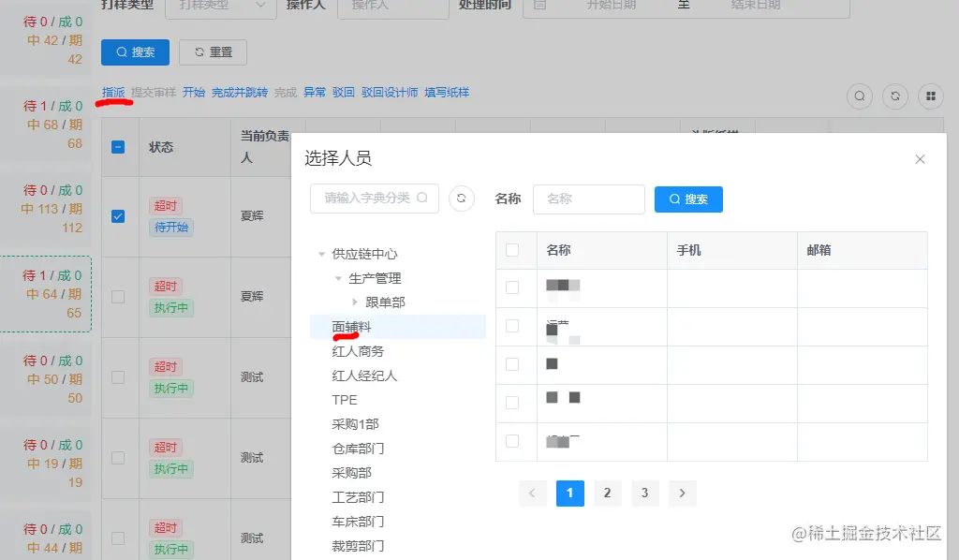This screenshot has width=959, height=560.
Task: Focus the 操作人 input field
Action: coord(393,7)
